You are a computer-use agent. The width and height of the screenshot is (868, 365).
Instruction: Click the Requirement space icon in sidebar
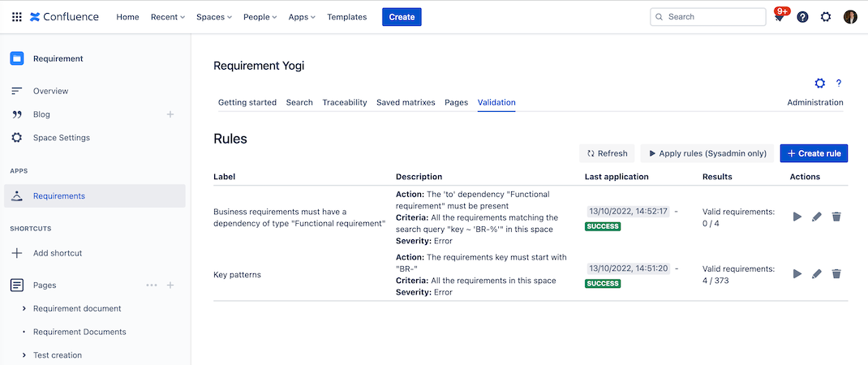[16, 58]
